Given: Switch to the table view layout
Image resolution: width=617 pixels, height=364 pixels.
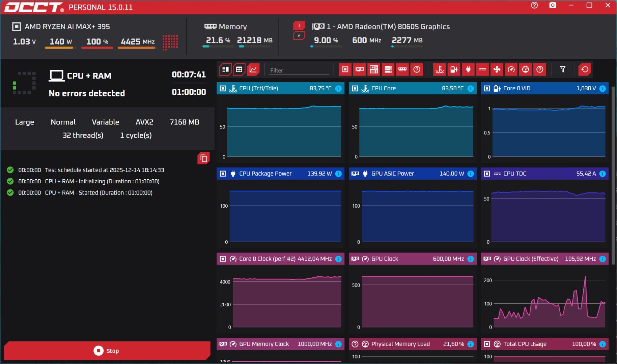Looking at the screenshot, I should pyautogui.click(x=239, y=69).
